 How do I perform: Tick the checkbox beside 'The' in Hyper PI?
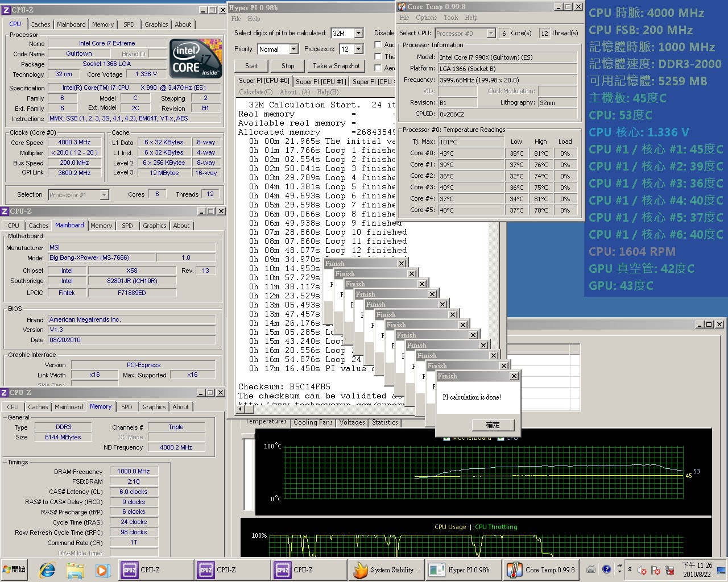point(378,56)
